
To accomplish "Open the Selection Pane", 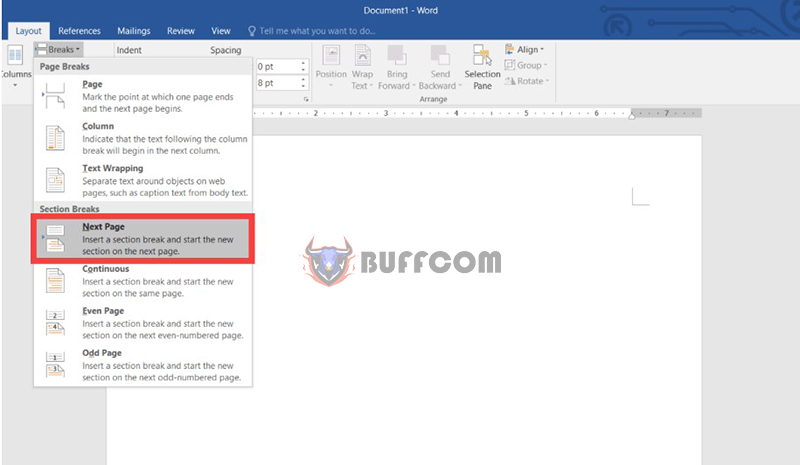I will (x=482, y=67).
